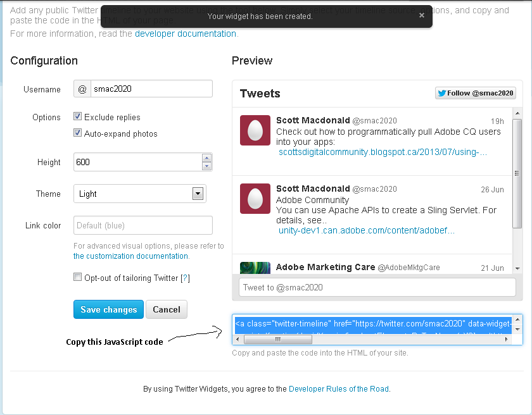Click the Scott Macdonald name on the 26 Jun tweet
The height and width of the screenshot is (415, 532).
[313, 189]
